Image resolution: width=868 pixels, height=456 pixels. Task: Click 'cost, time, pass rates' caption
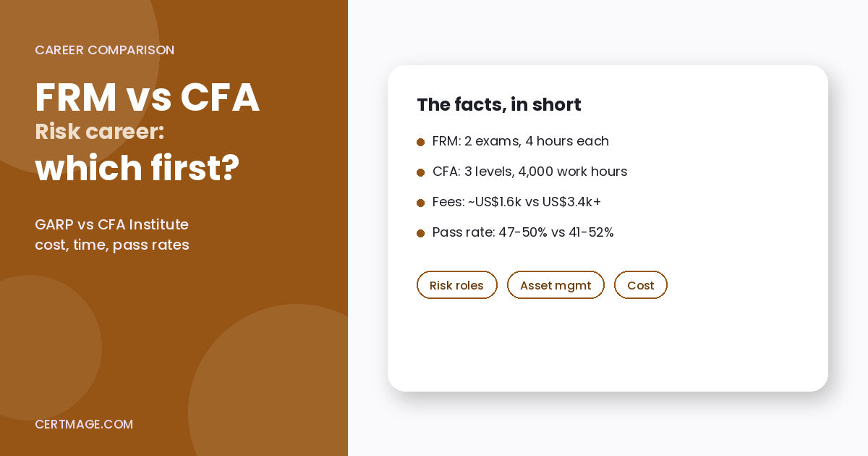pos(112,245)
